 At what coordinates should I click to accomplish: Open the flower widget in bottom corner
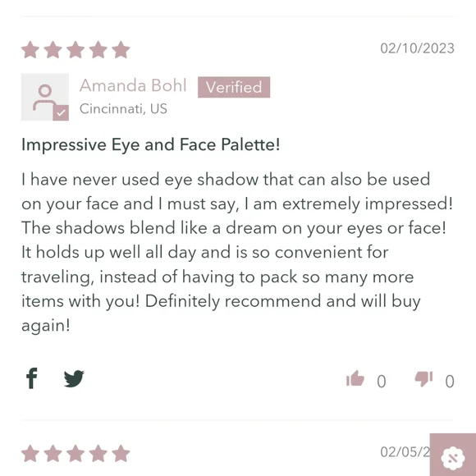453,457
